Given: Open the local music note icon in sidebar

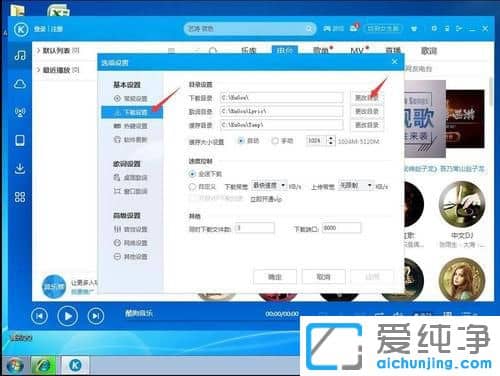Looking at the screenshot, I should pos(20,55).
